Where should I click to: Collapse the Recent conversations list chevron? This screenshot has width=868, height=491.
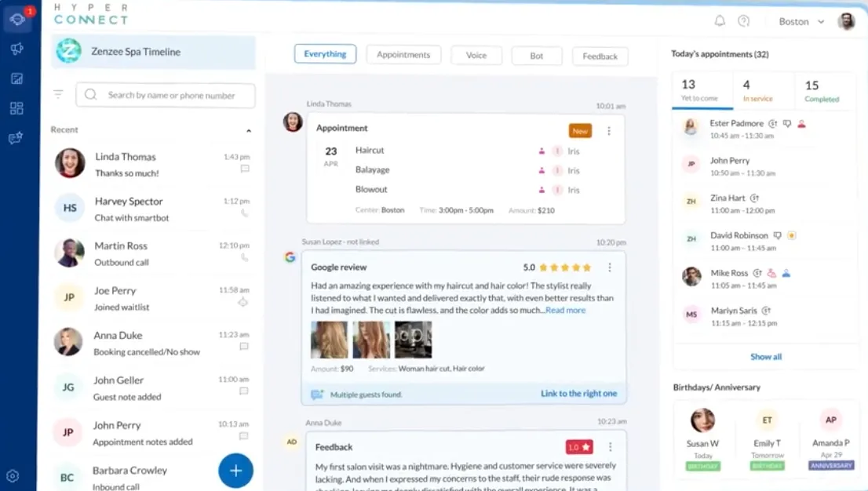[x=250, y=129]
